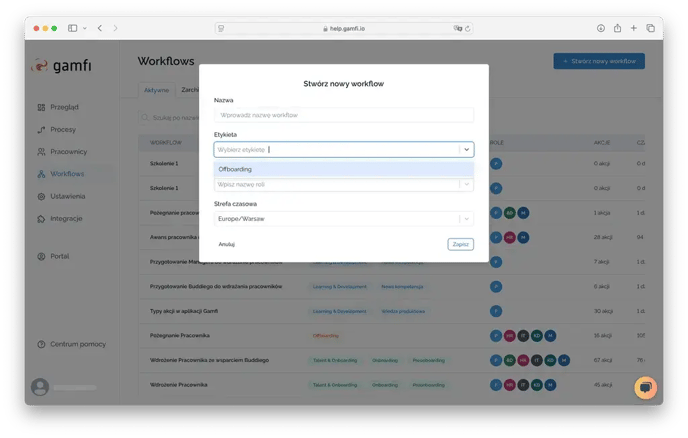The image size is (688, 438).
Task: Click Anuluj to cancel the dialog
Action: click(226, 244)
